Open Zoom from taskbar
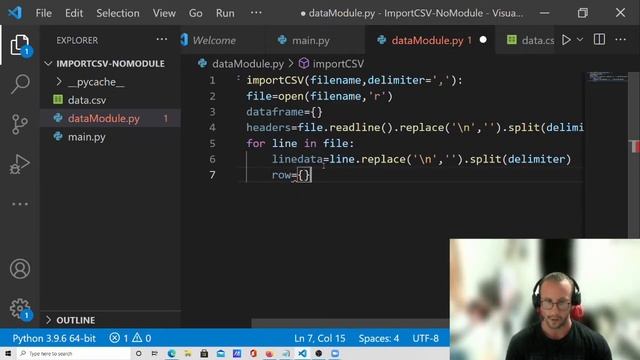This screenshot has width=640, height=360. (335, 353)
